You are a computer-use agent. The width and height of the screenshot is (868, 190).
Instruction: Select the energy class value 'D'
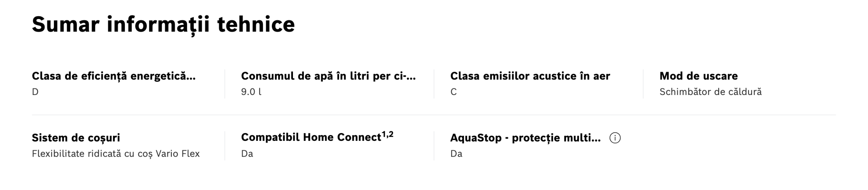35,92
